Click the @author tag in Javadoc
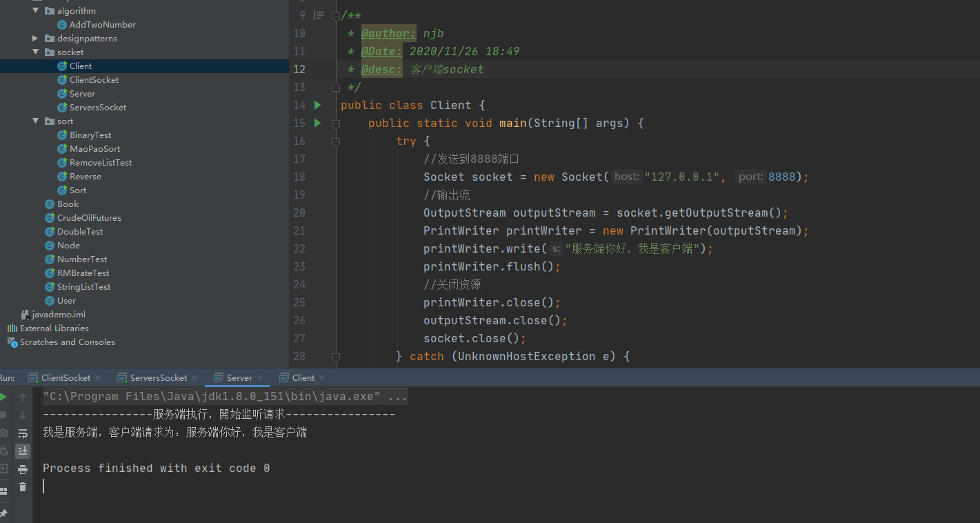The image size is (980, 523). coord(388,33)
